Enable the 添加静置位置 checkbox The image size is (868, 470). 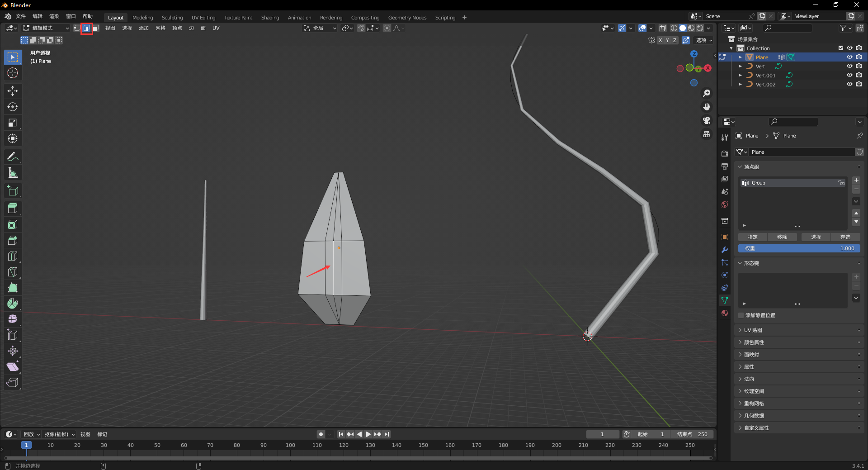coord(741,315)
